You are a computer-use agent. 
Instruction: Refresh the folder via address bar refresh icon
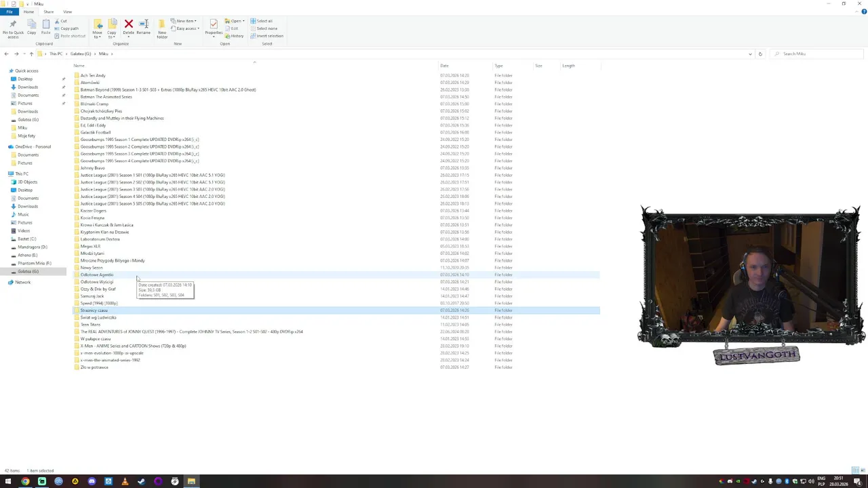(x=760, y=54)
